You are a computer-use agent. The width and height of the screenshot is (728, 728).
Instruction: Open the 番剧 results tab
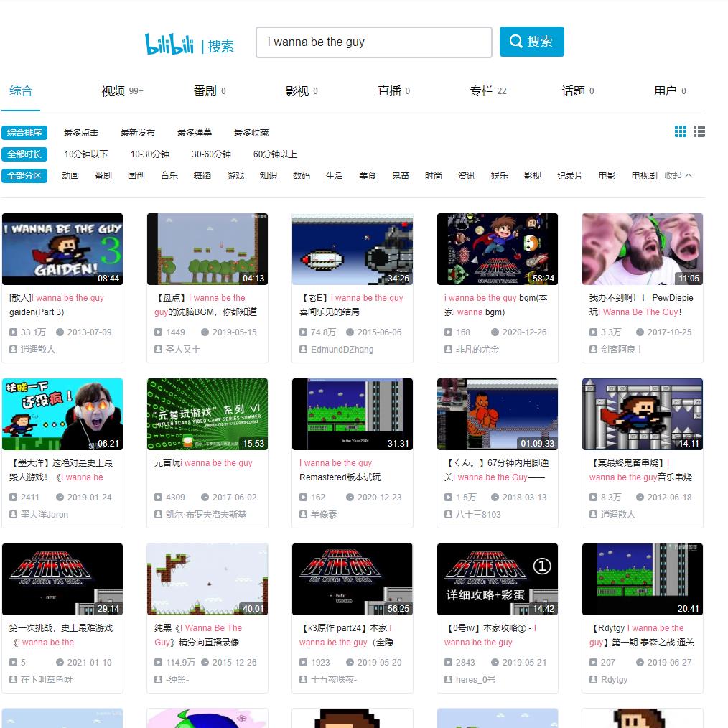(x=210, y=91)
